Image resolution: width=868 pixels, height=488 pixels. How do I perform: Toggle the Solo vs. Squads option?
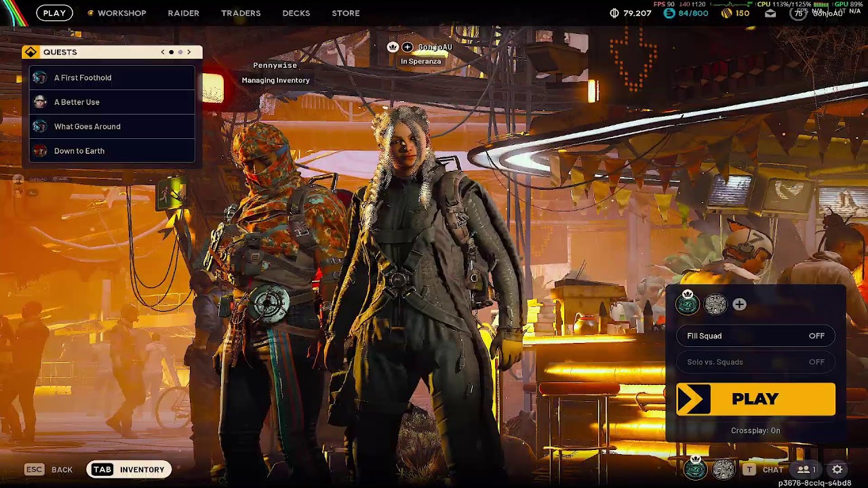click(755, 362)
